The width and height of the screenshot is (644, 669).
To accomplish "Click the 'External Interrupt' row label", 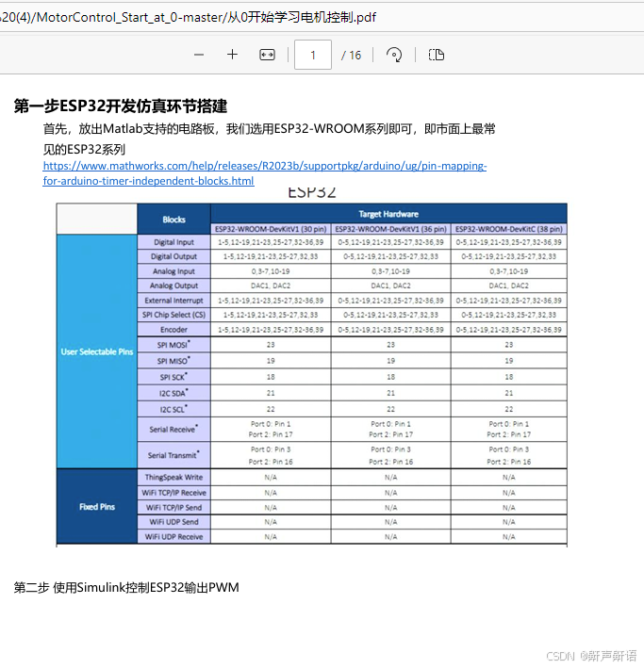I will (x=173, y=301).
